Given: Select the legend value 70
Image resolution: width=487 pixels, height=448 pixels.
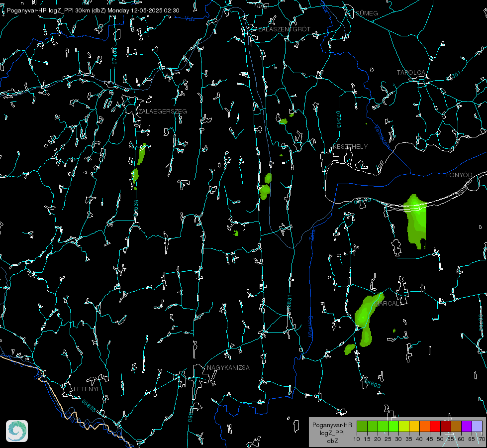Looking at the screenshot, I should [x=482, y=440].
